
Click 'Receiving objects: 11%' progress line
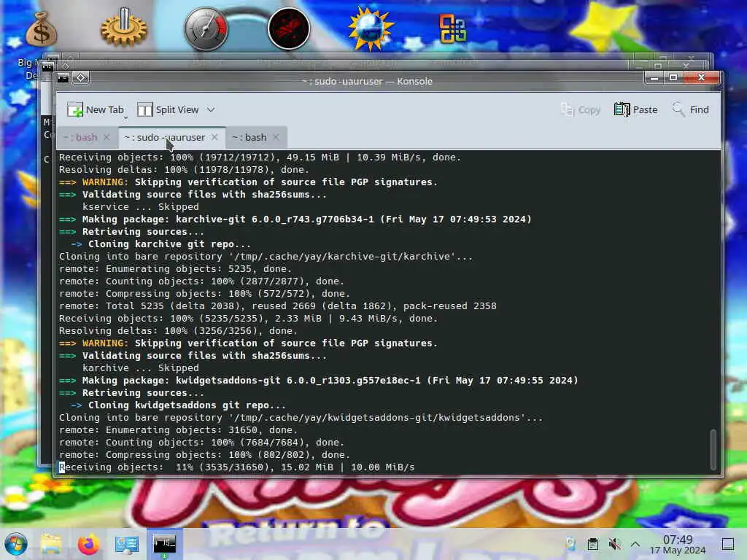click(237, 467)
